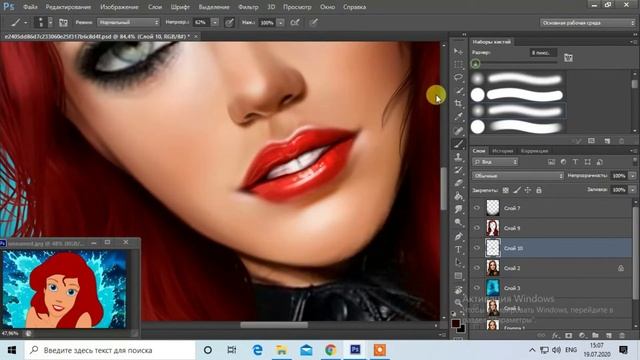Create a new layer group
The image size is (640, 360).
click(595, 336)
